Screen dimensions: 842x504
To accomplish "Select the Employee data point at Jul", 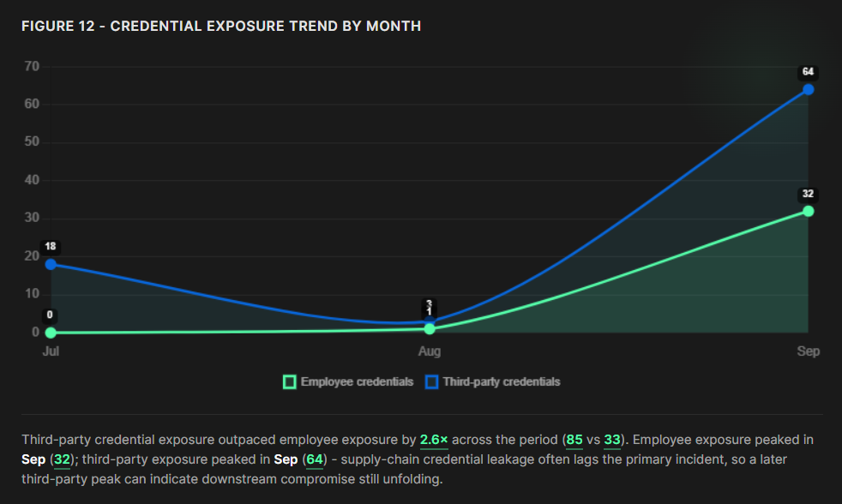I will coord(51,333).
